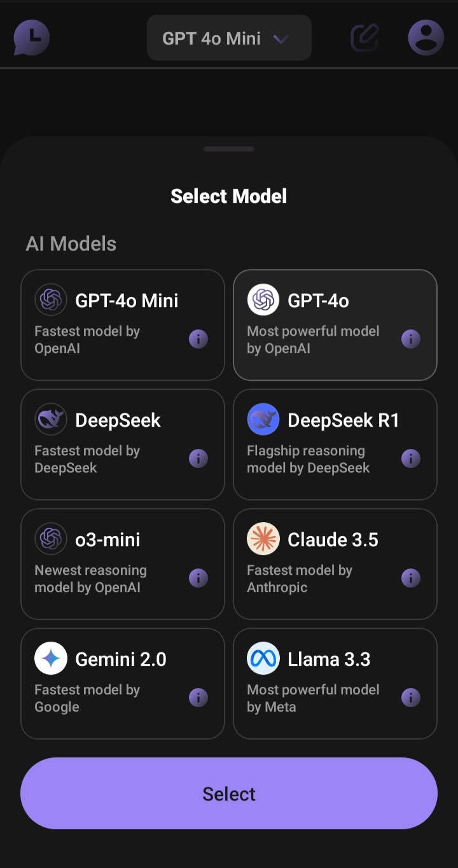Show info for Claude 3.5
Viewport: 458px width, 868px height.
pyautogui.click(x=411, y=578)
